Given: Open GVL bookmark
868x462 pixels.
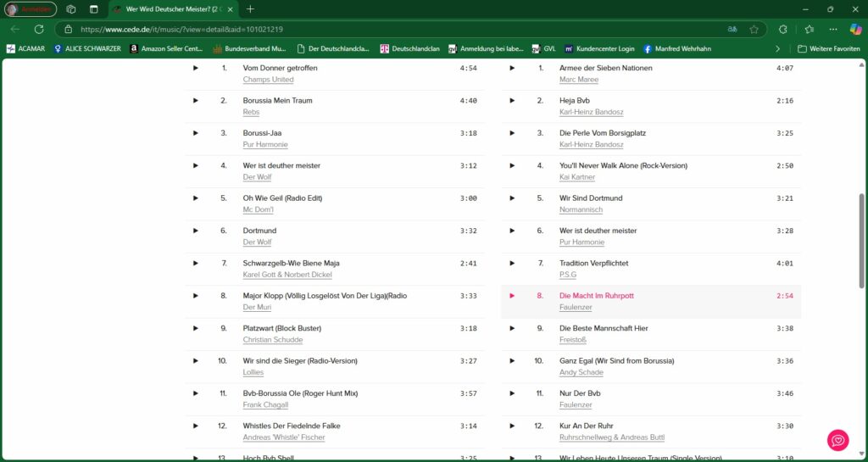Looking at the screenshot, I should 543,48.
